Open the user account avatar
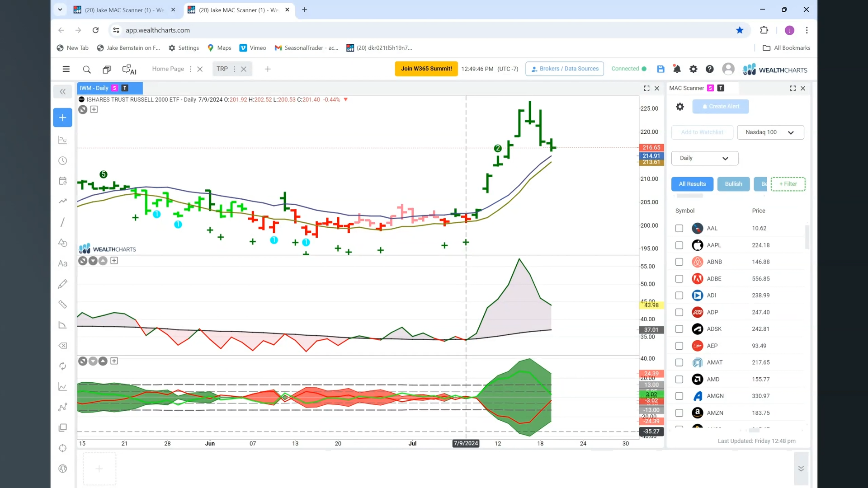 pos(728,69)
